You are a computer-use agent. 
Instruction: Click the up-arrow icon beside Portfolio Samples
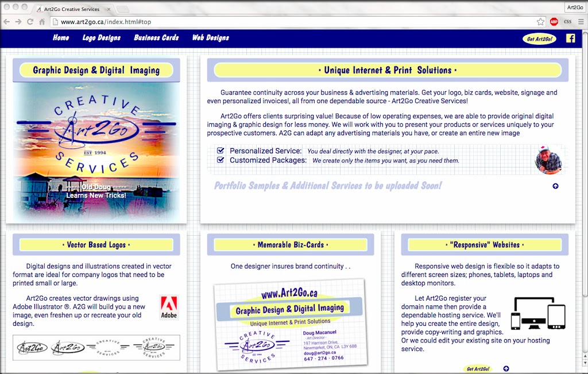[555, 186]
